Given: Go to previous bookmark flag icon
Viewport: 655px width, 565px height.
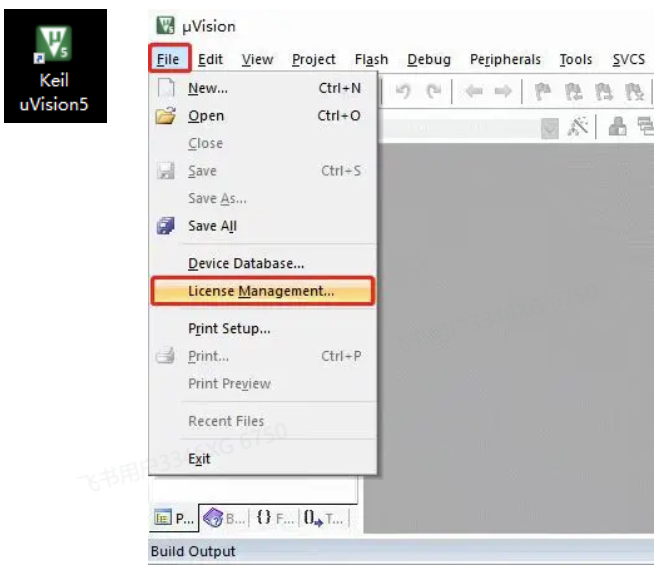Looking at the screenshot, I should tap(574, 91).
